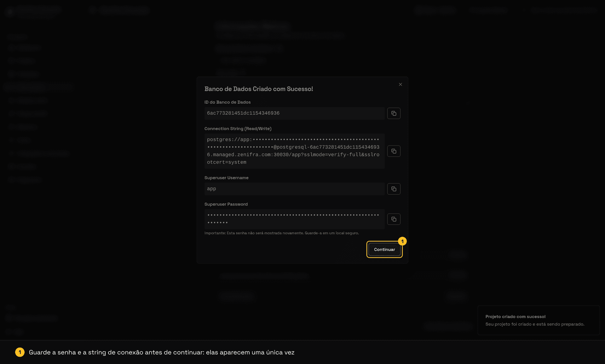Copy the Read/Write connection string
Screen dimensions: 605x364
coord(394,151)
